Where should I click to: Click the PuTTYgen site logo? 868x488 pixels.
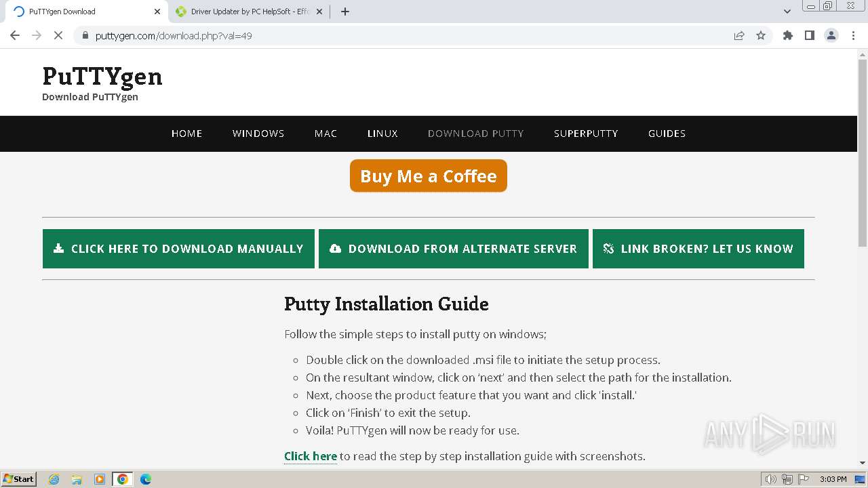102,76
